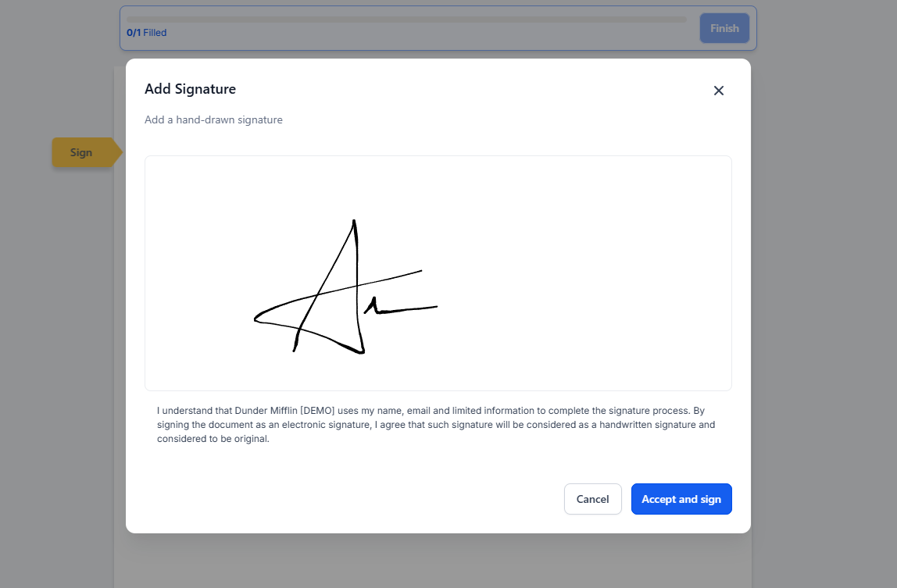Image resolution: width=897 pixels, height=588 pixels.
Task: Click the Add Signature dialog title
Action: click(190, 89)
